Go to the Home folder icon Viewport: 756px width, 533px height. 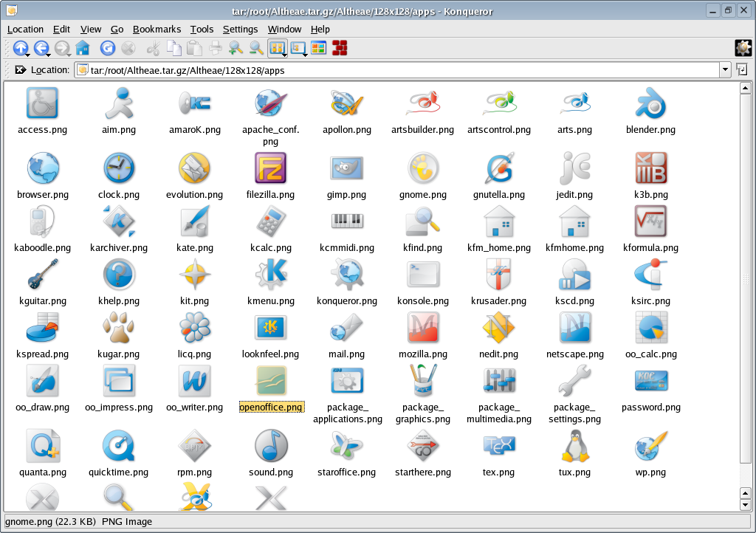click(x=83, y=48)
